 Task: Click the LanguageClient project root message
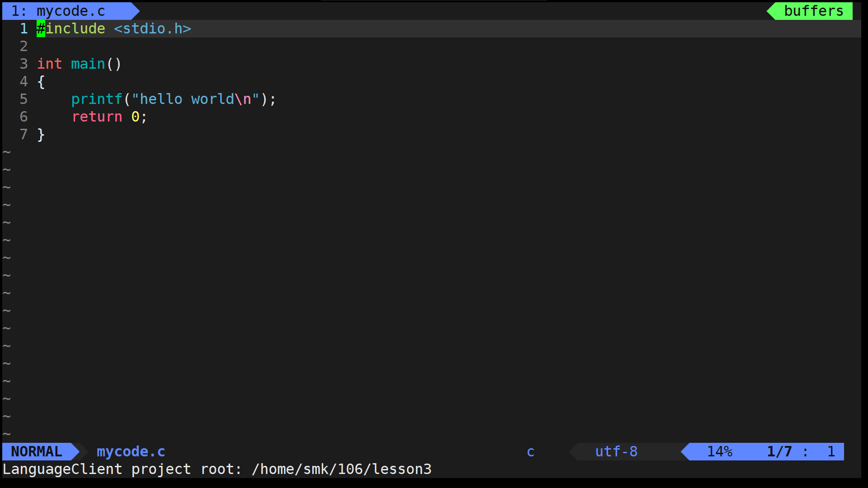(217, 469)
